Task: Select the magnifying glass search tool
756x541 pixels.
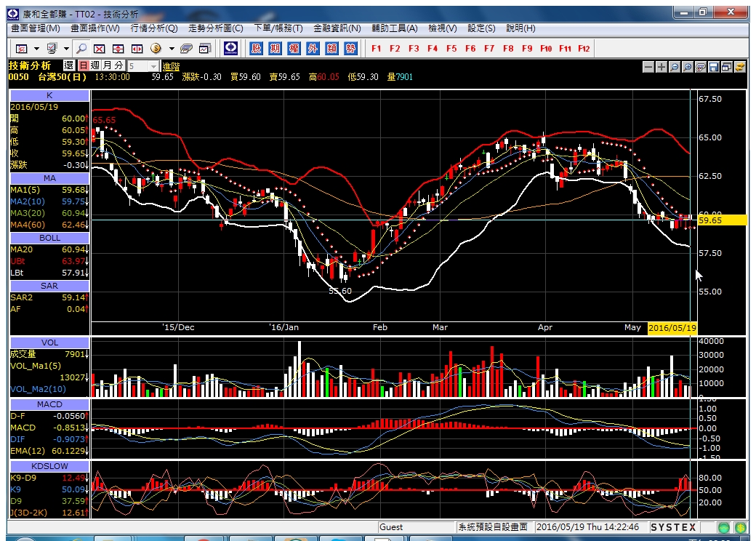Action: tap(81, 49)
